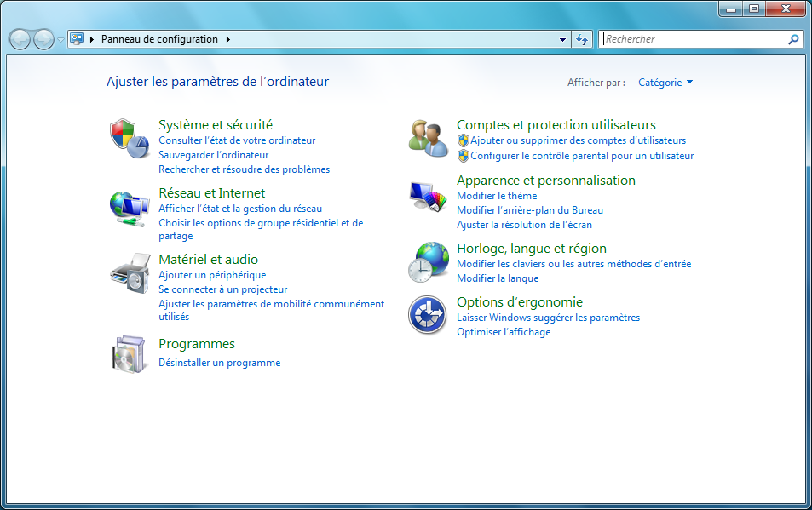Open recent pages dropdown next to Forward button
This screenshot has width=812, height=510.
click(60, 39)
